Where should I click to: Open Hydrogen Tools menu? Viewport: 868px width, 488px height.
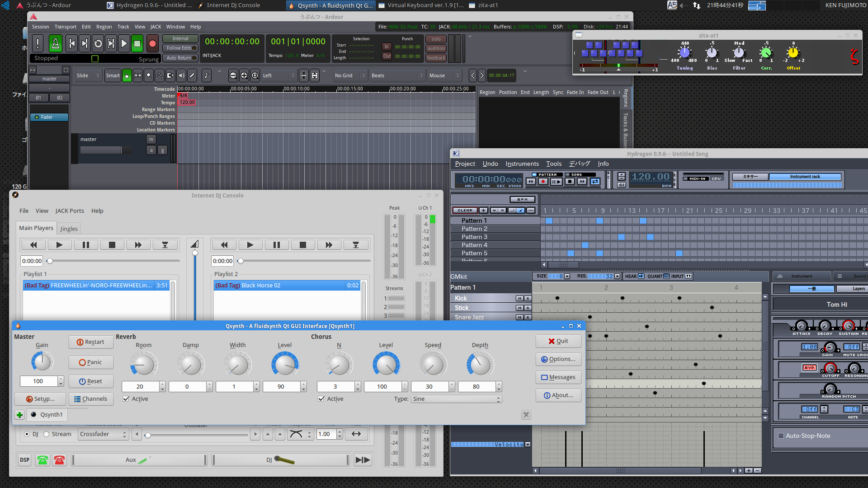coord(554,164)
